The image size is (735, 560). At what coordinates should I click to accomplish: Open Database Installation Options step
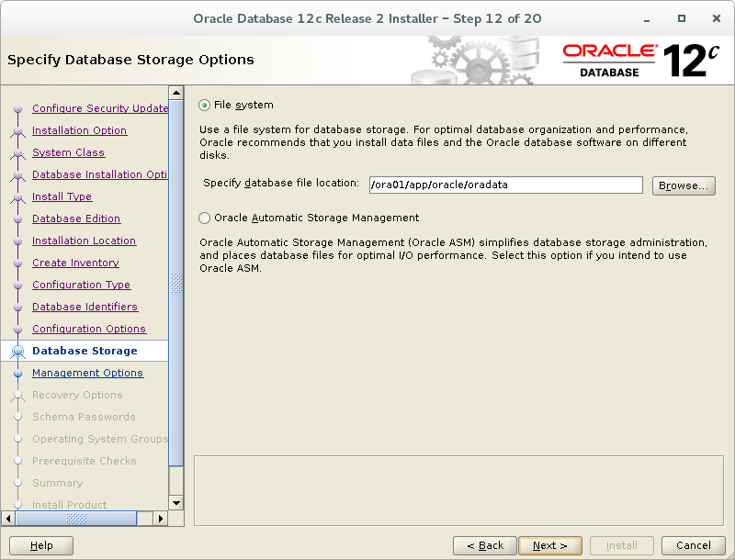click(x=100, y=174)
